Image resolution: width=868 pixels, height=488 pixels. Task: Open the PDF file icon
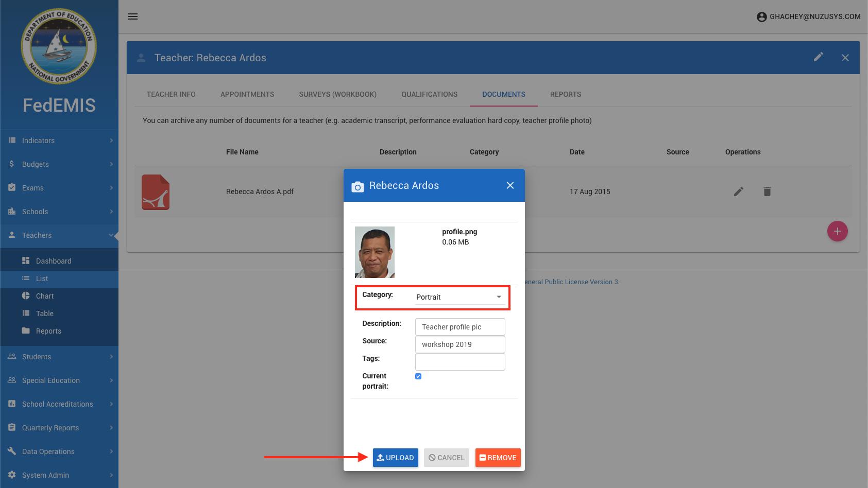156,192
